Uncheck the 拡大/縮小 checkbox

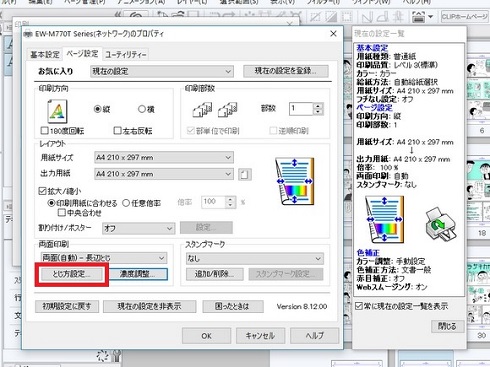coord(42,191)
